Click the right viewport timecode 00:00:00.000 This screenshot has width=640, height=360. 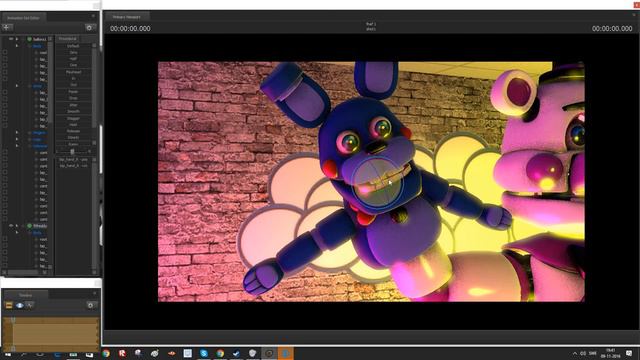(x=612, y=29)
